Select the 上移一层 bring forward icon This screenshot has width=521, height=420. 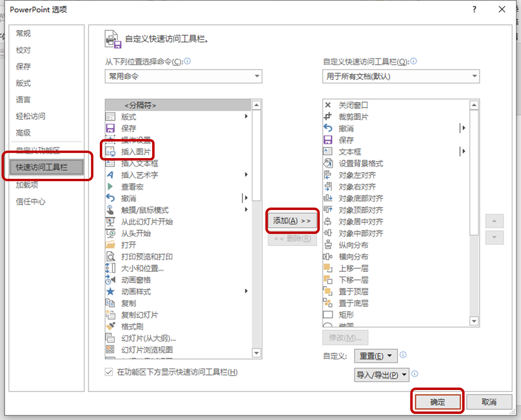tap(328, 268)
